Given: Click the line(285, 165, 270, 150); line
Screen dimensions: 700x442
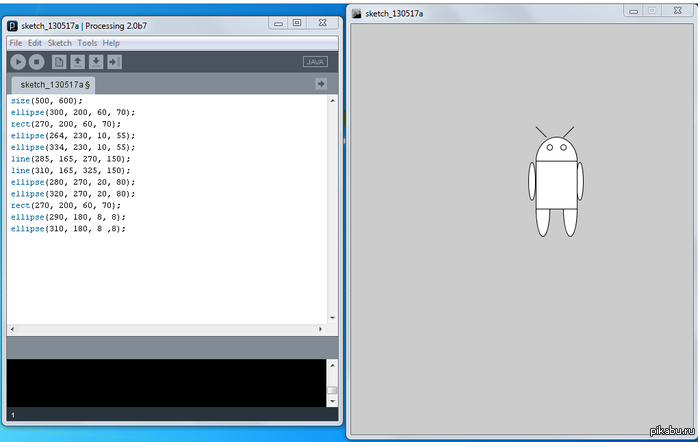Looking at the screenshot, I should click(71, 159).
